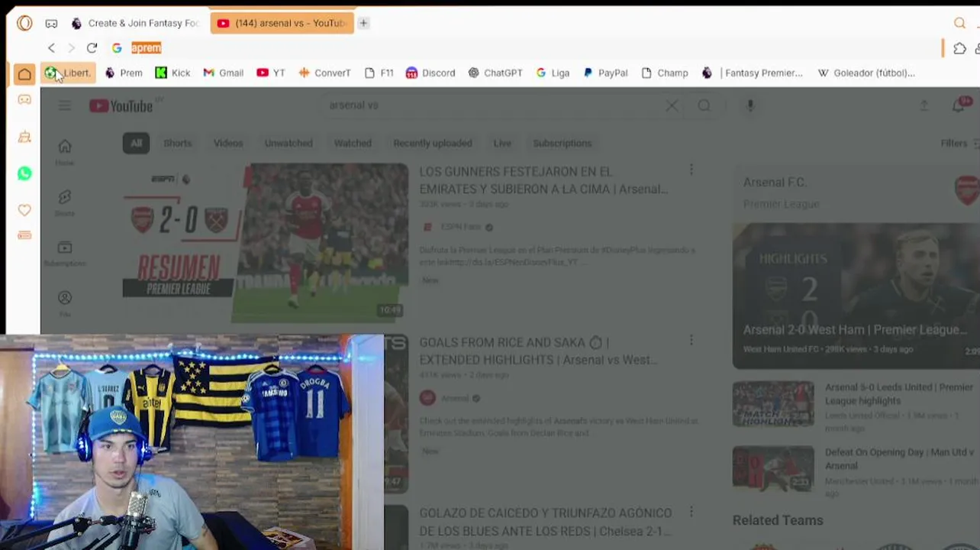Go back using the back arrow
This screenshot has width=980, height=550.
click(51, 47)
